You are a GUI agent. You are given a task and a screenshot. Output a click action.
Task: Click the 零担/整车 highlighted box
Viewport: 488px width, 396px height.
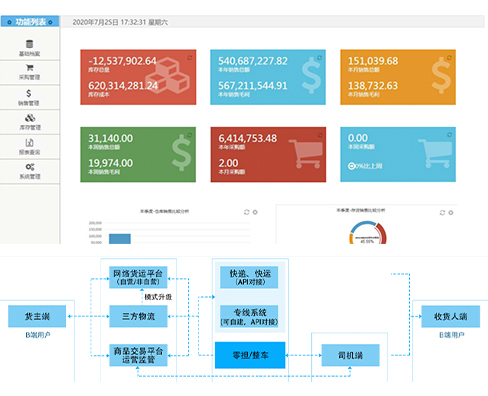250,355
